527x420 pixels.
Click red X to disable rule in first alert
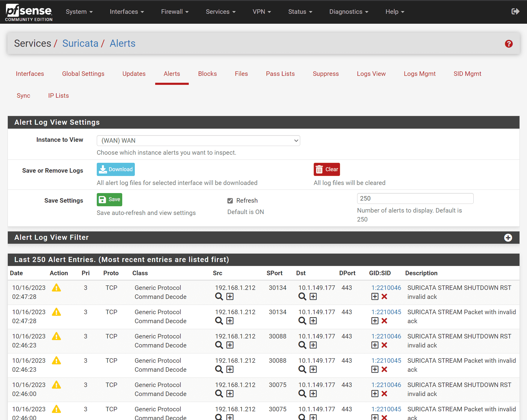[384, 296]
